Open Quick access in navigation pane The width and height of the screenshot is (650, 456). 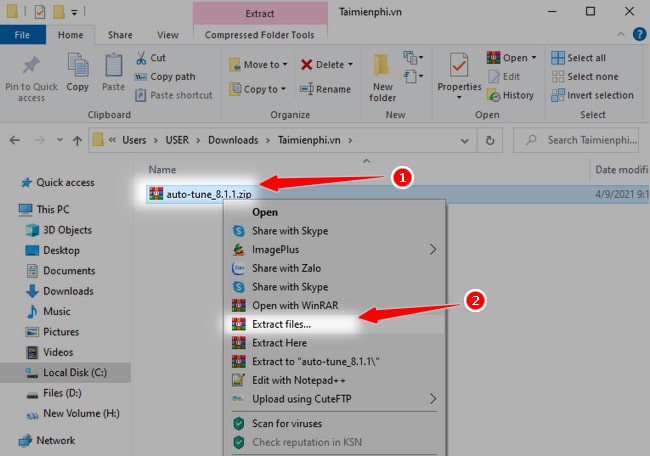pyautogui.click(x=58, y=182)
